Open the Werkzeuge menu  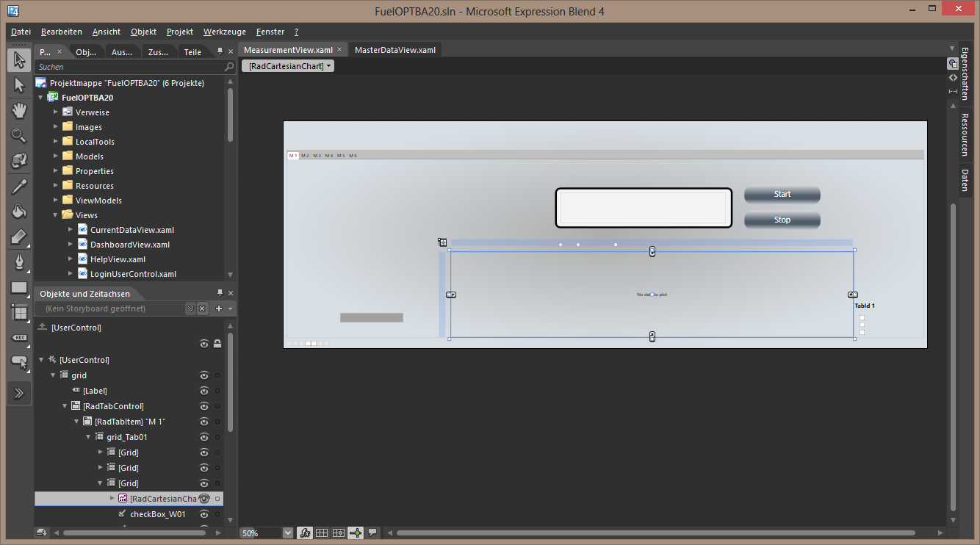[224, 32]
